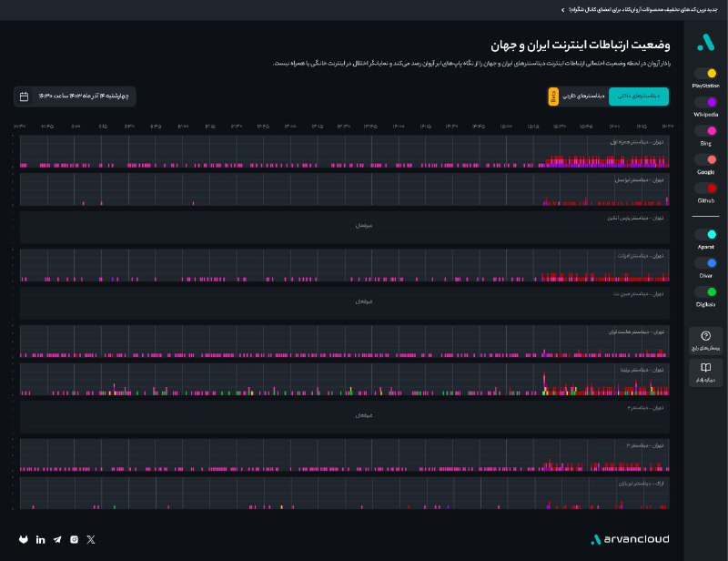Toggle the Divar switch
The height and width of the screenshot is (561, 728).
click(x=706, y=263)
